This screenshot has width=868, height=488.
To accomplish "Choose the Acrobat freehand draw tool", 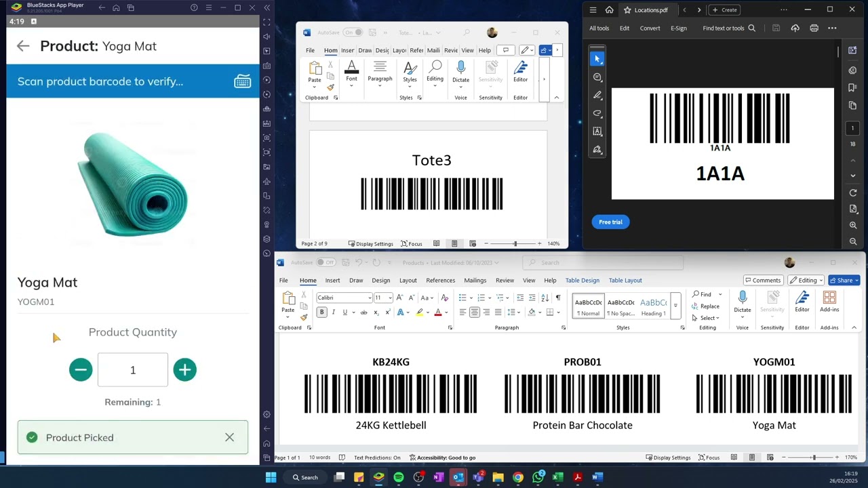I will [x=597, y=113].
